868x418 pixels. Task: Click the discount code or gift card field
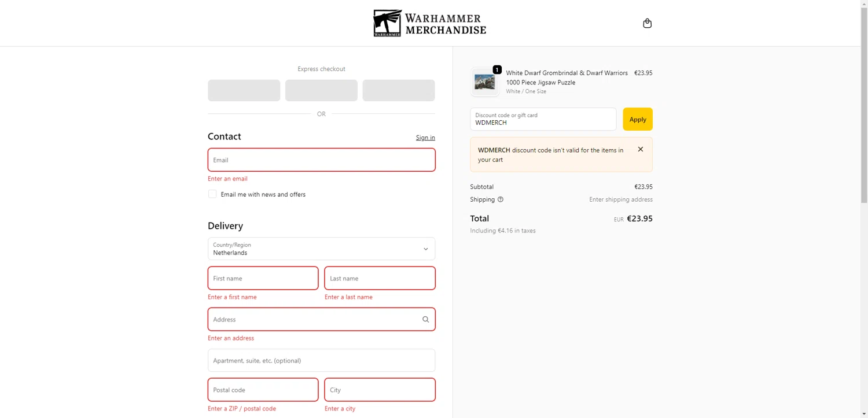click(x=543, y=119)
